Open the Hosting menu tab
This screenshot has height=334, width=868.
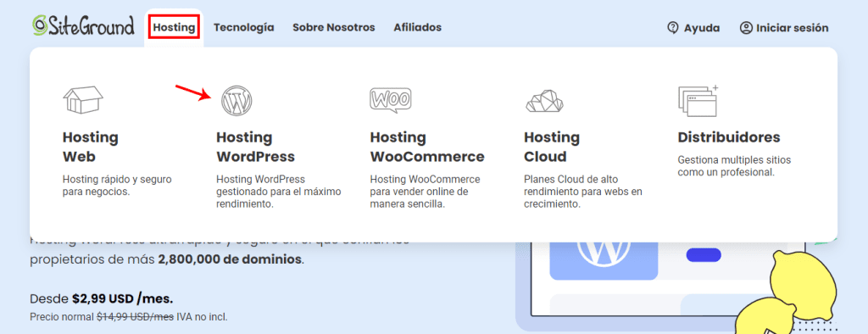175,27
